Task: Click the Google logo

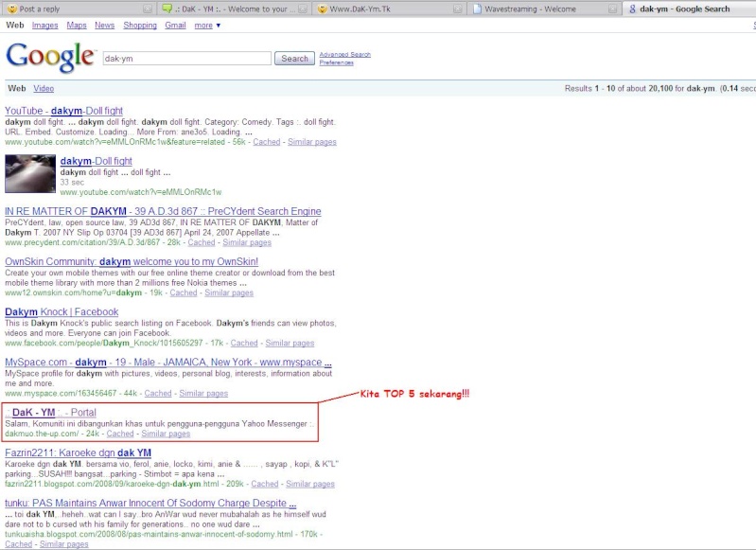Action: (50, 58)
